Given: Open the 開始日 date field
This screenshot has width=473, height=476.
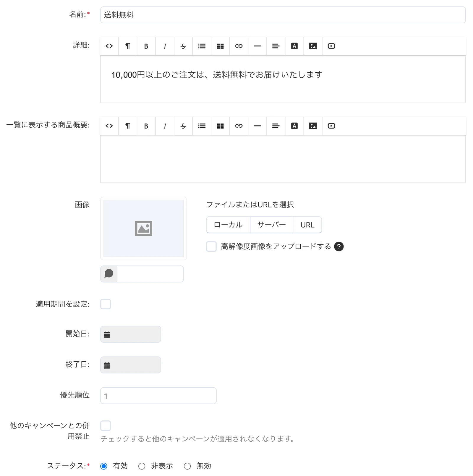Looking at the screenshot, I should coord(131,334).
